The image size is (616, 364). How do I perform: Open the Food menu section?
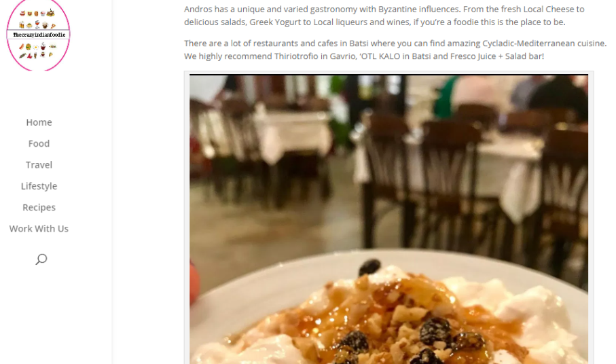pyautogui.click(x=39, y=143)
